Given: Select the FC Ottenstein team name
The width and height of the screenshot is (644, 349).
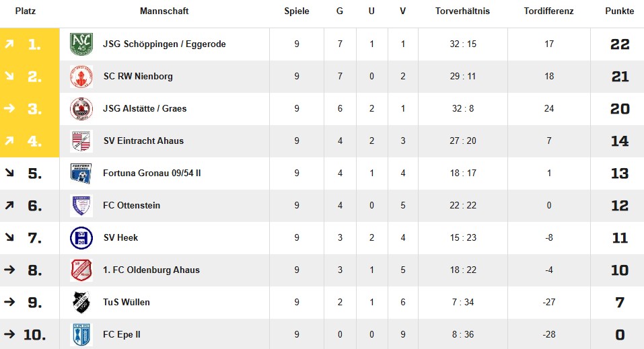Looking at the screenshot, I should coord(131,206).
